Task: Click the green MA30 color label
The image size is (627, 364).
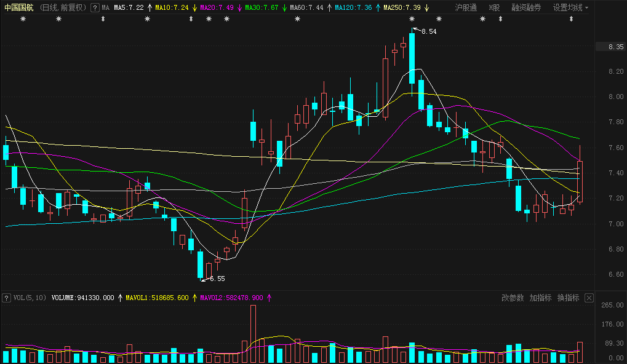Action: (262, 7)
